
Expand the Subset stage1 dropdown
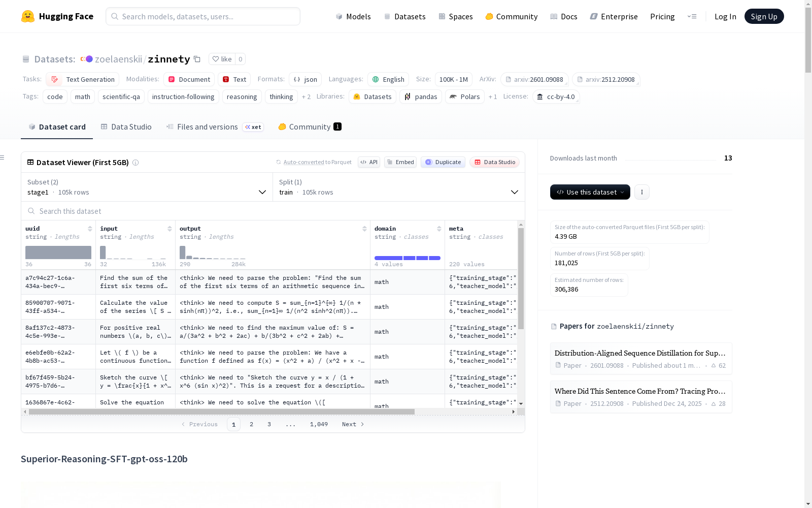pos(147,187)
